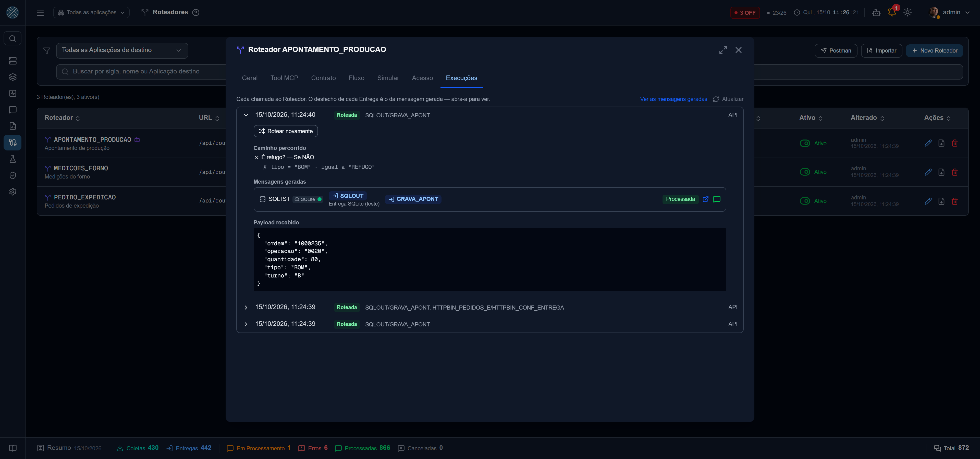Open the lab flask icon in sidebar
This screenshot has width=980, height=459.
pyautogui.click(x=13, y=159)
